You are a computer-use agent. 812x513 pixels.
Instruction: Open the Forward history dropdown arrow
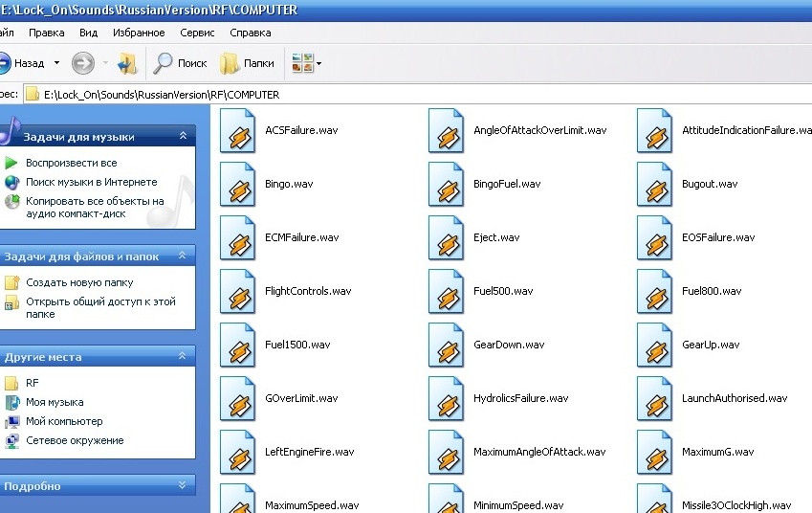point(105,63)
